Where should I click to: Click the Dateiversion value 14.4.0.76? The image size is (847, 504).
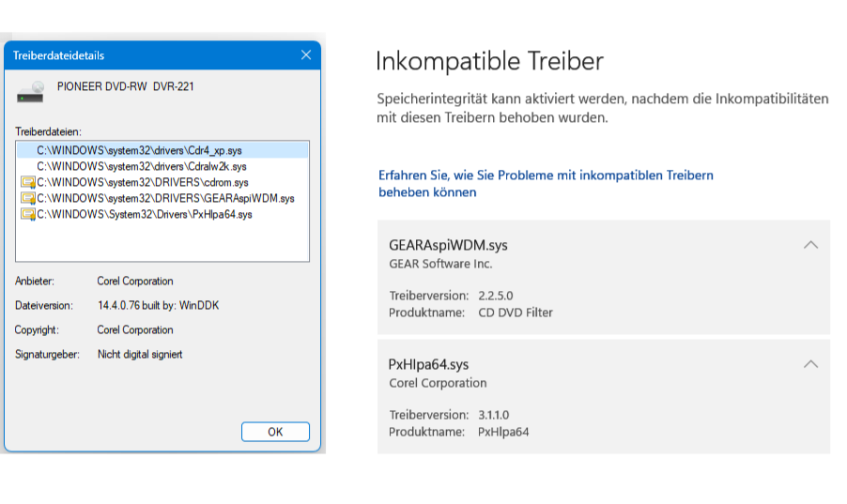coord(159,305)
